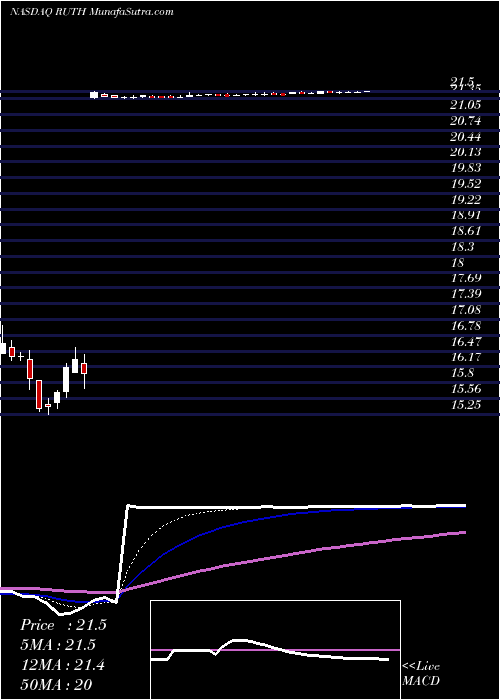Click the 20.44 price axis label
Screen dimensions: 500x700
coord(466,137)
